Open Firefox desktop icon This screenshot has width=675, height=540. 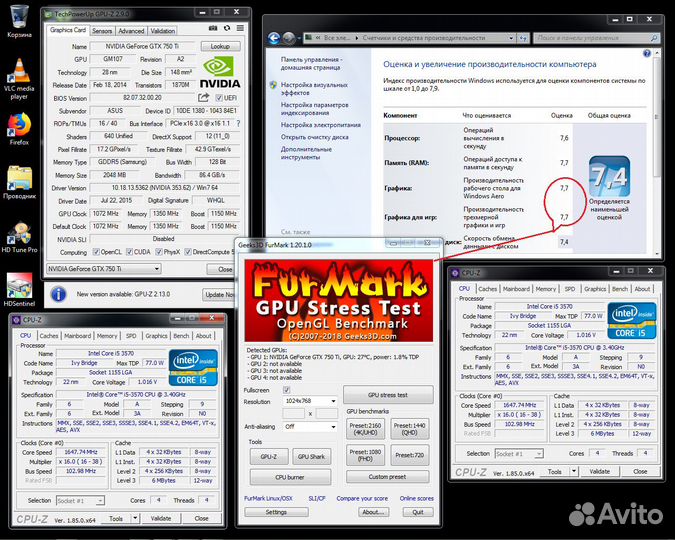coord(19,128)
